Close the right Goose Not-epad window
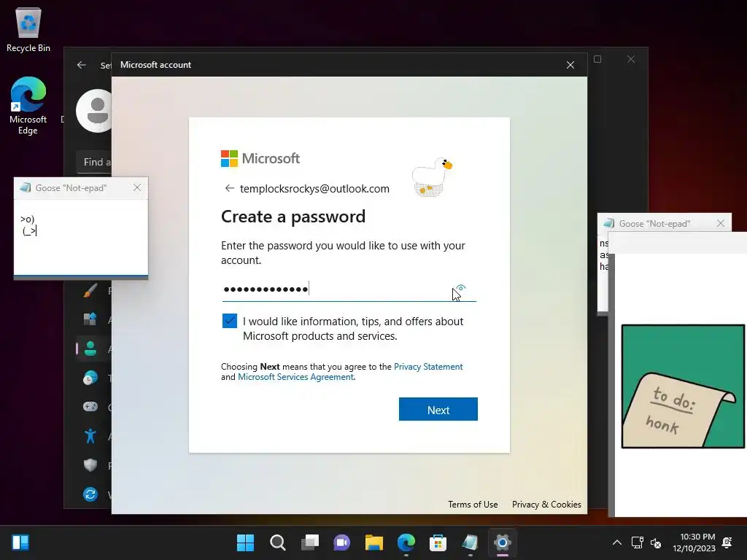This screenshot has height=560, width=747. point(721,223)
